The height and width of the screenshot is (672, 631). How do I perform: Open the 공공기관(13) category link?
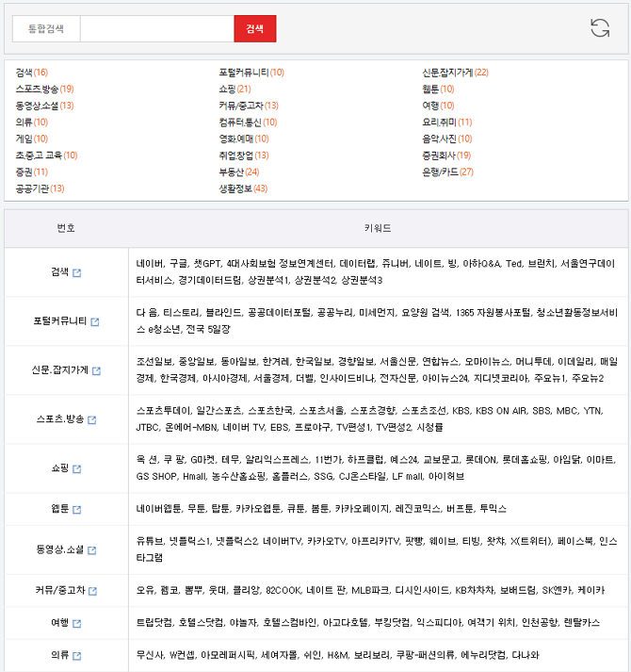point(40,188)
